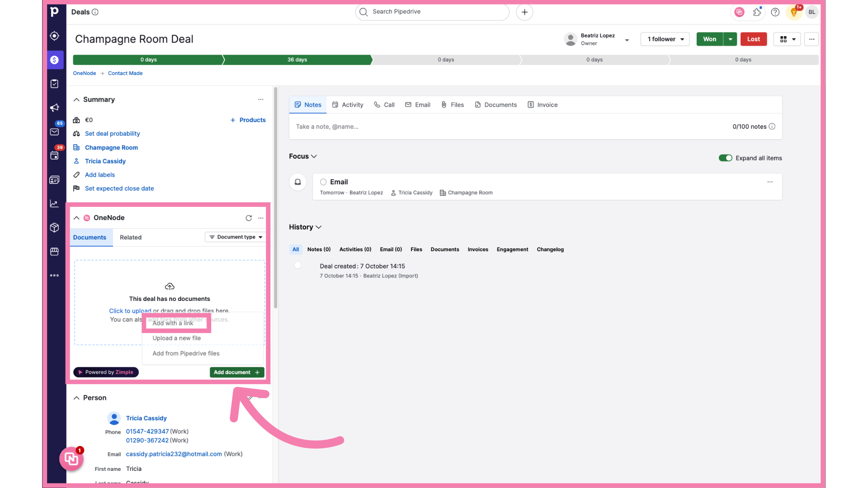This screenshot has width=868, height=488.
Task: Click the Search Pipedrive field
Action: point(432,12)
